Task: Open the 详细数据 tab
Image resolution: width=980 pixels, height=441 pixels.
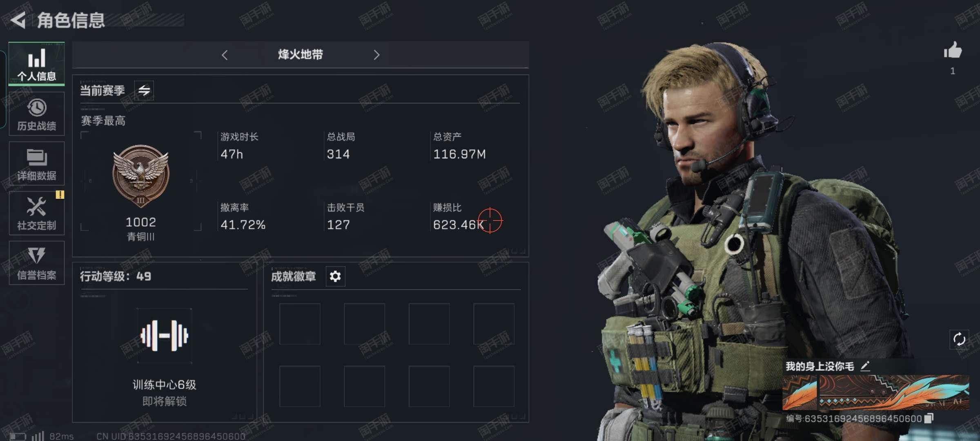Action: [x=37, y=164]
